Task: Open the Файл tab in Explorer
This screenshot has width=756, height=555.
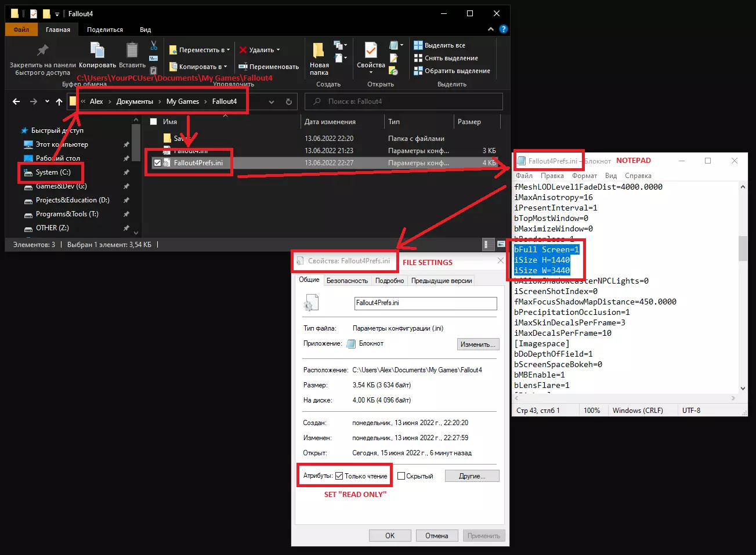Action: click(21, 30)
